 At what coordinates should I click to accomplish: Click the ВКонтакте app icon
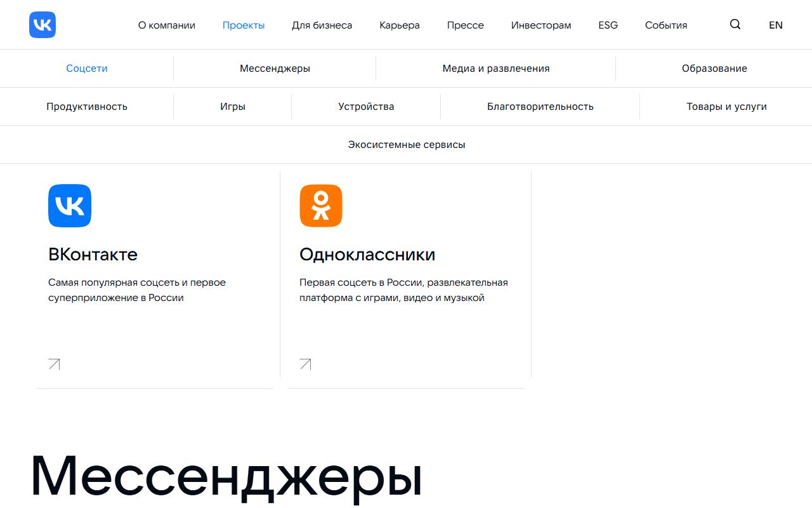click(70, 206)
